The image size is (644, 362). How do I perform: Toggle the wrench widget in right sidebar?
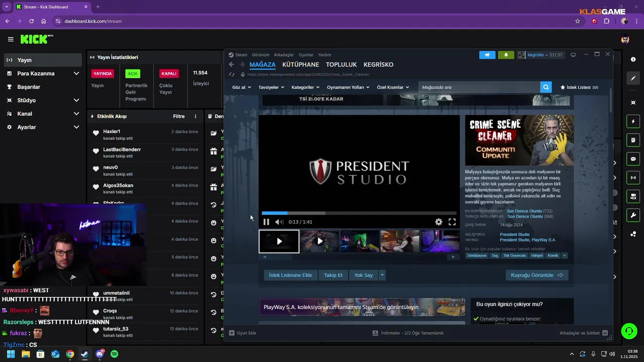click(x=633, y=215)
